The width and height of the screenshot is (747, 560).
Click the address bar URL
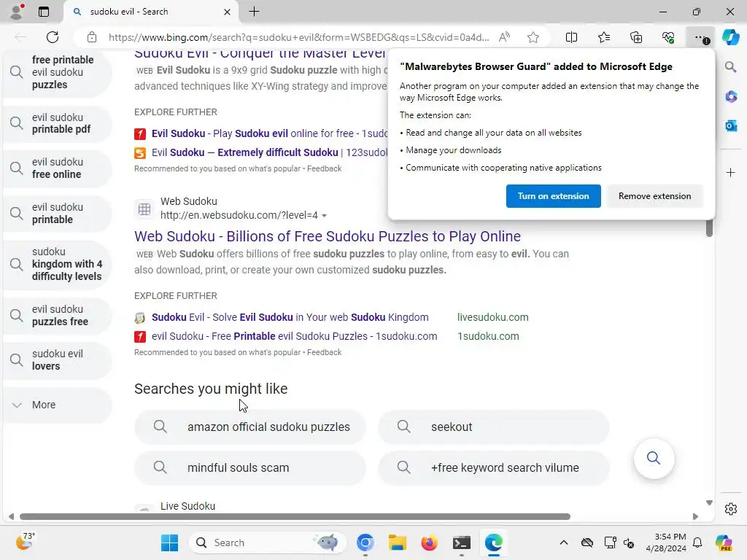tap(298, 37)
